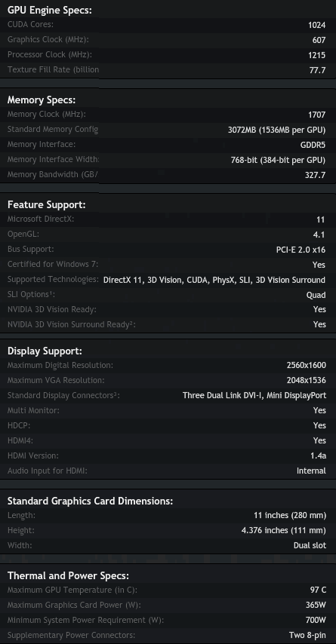
Task: Select the 3072MB memory configuration value
Action: (277, 130)
